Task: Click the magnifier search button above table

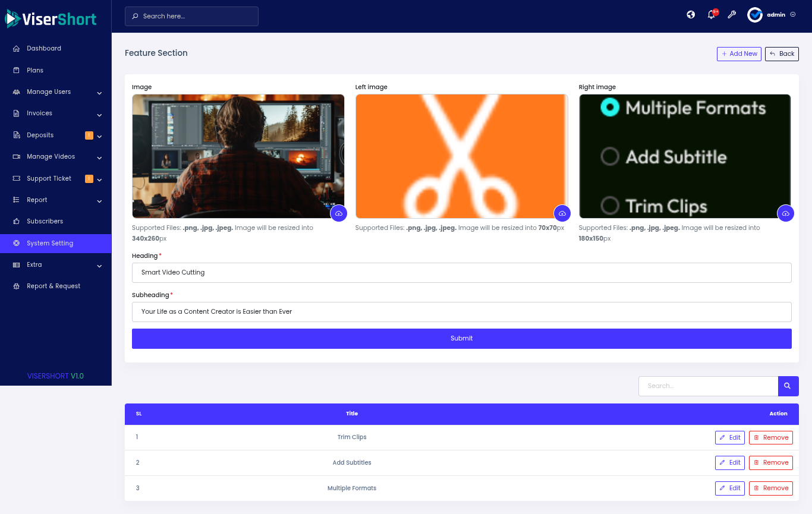Action: point(788,386)
